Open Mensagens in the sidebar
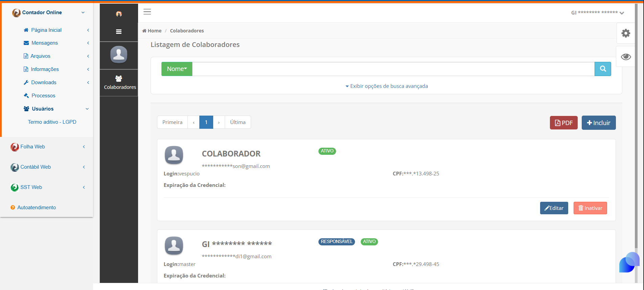The image size is (644, 290). [x=45, y=43]
